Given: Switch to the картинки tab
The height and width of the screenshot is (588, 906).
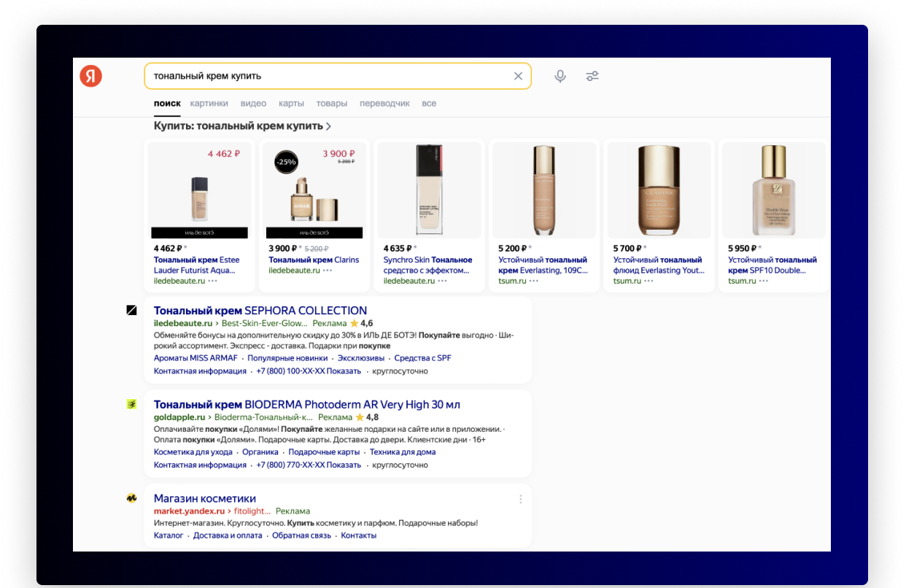Looking at the screenshot, I should 209,103.
